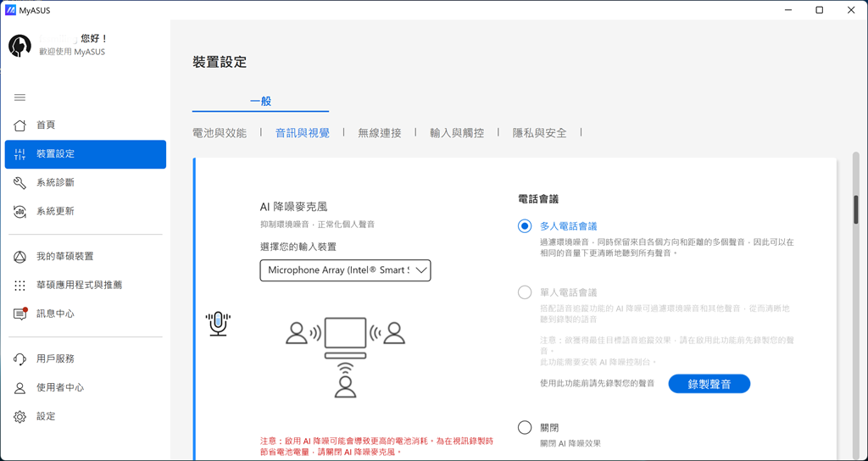
Task: Click 用戶服務 headset icon
Action: pyautogui.click(x=20, y=359)
